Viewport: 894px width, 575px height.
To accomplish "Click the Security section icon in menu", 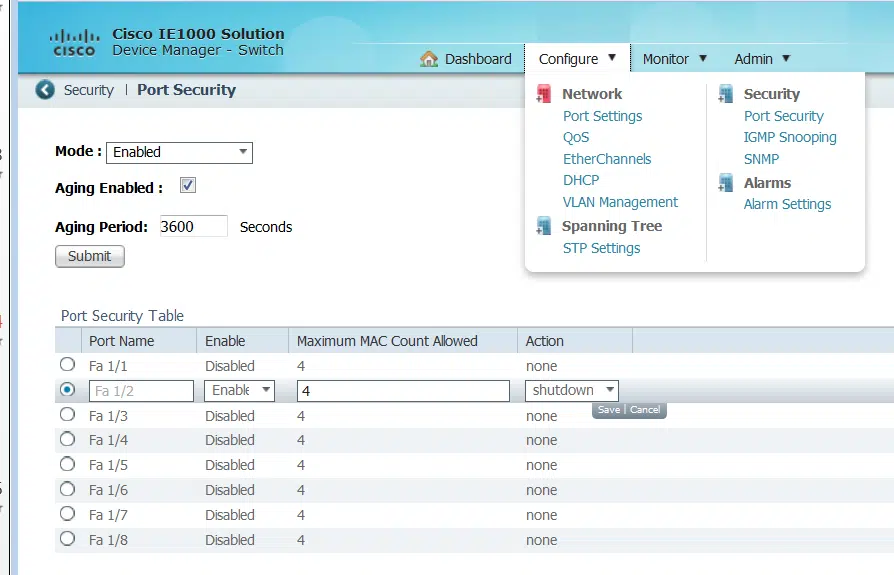I will [725, 93].
